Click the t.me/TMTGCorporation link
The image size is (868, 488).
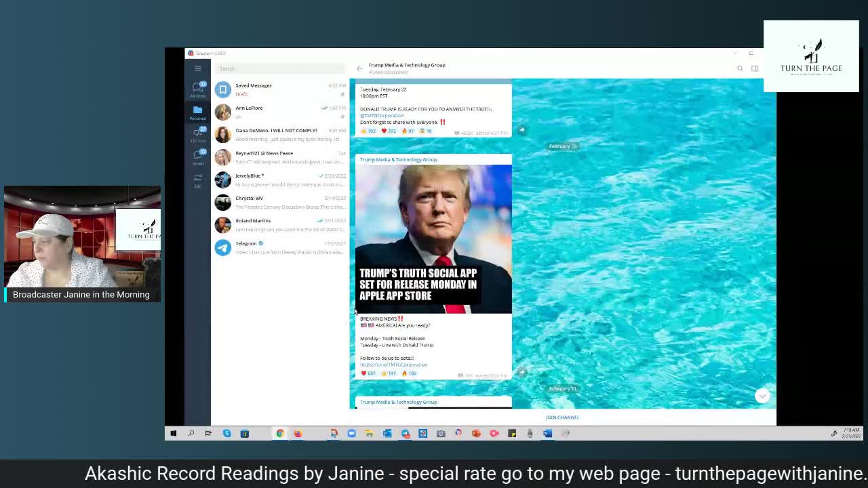tap(393, 365)
